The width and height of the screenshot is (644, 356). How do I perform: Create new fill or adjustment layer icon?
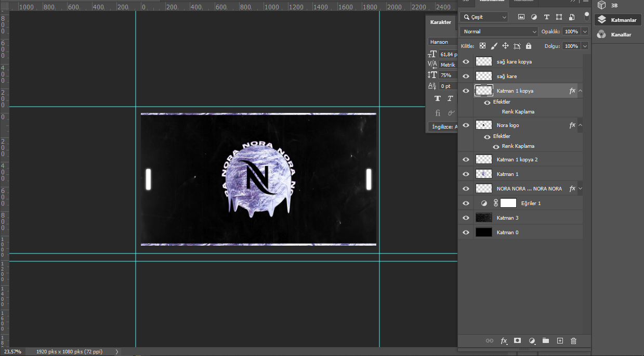[x=532, y=341]
